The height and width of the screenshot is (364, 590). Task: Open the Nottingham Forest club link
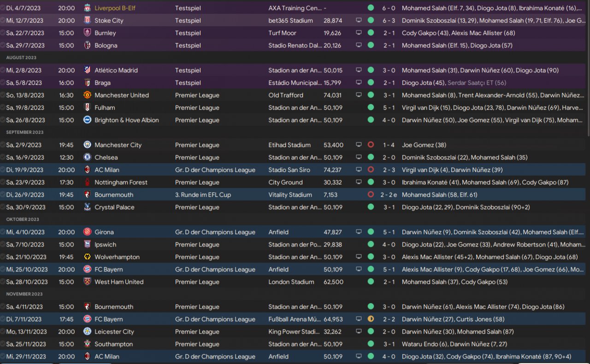tap(121, 182)
